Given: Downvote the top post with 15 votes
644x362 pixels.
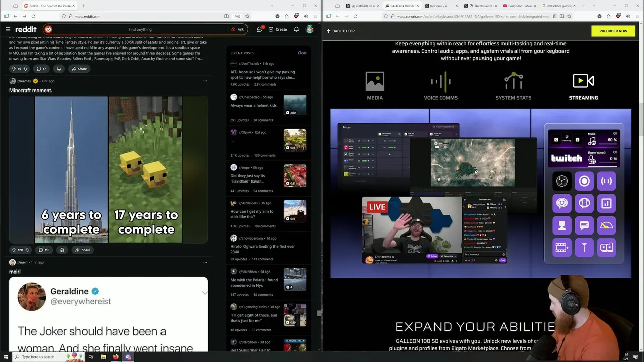Looking at the screenshot, I should (x=26, y=69).
